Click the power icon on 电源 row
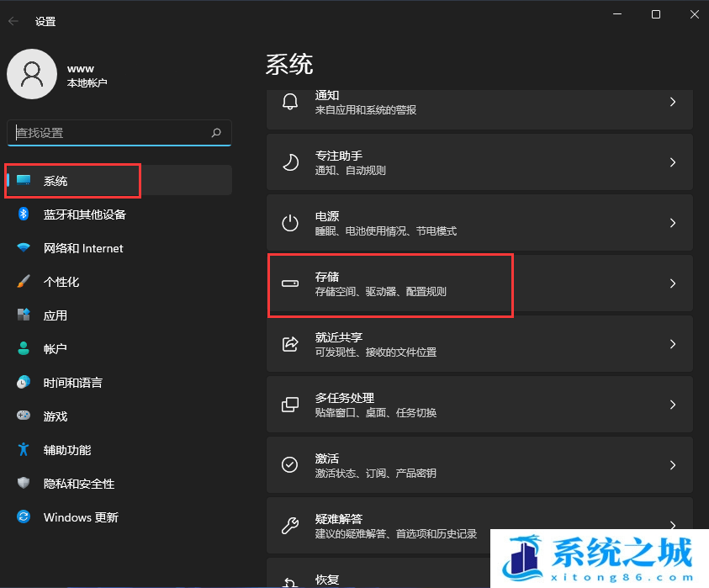The width and height of the screenshot is (709, 588). click(x=290, y=223)
